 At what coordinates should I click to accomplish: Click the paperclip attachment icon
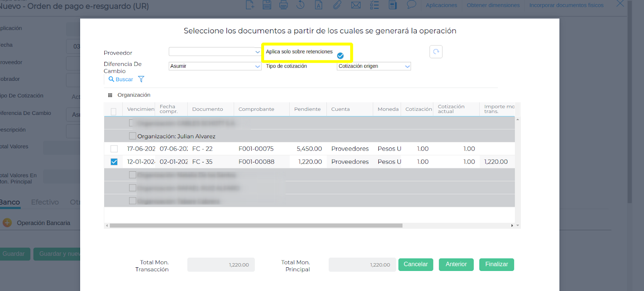[x=337, y=5]
